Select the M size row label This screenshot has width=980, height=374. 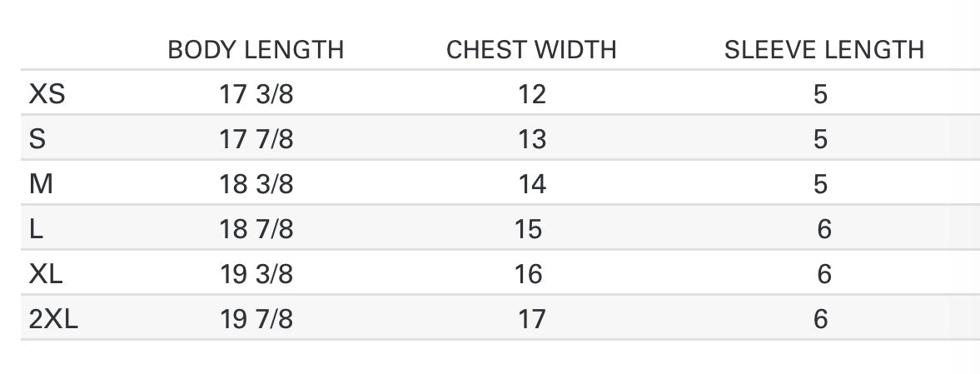(x=41, y=184)
